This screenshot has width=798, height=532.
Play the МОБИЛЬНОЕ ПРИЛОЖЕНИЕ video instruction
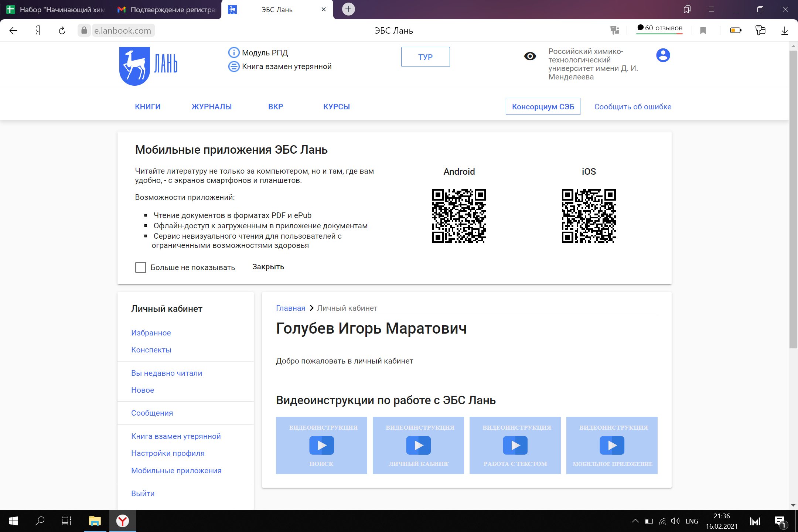point(612,445)
